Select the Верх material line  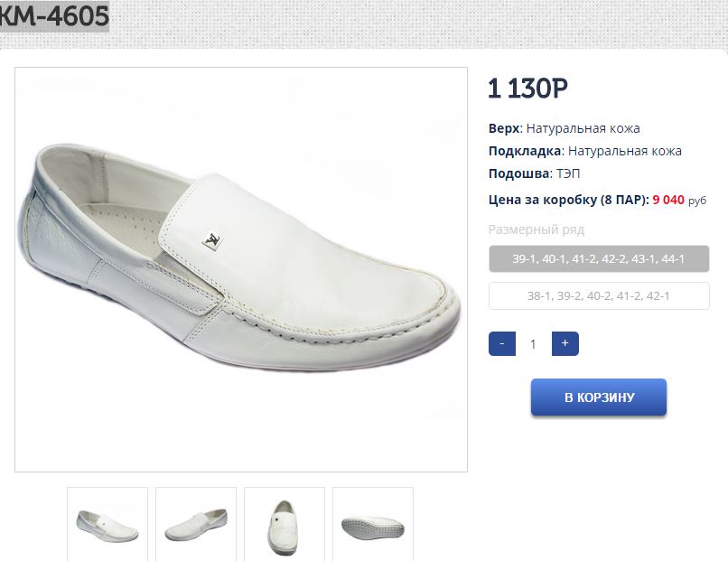click(x=565, y=128)
